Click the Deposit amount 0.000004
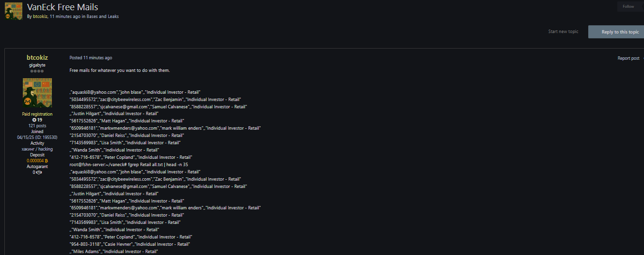The width and height of the screenshot is (644, 255). pyautogui.click(x=34, y=161)
